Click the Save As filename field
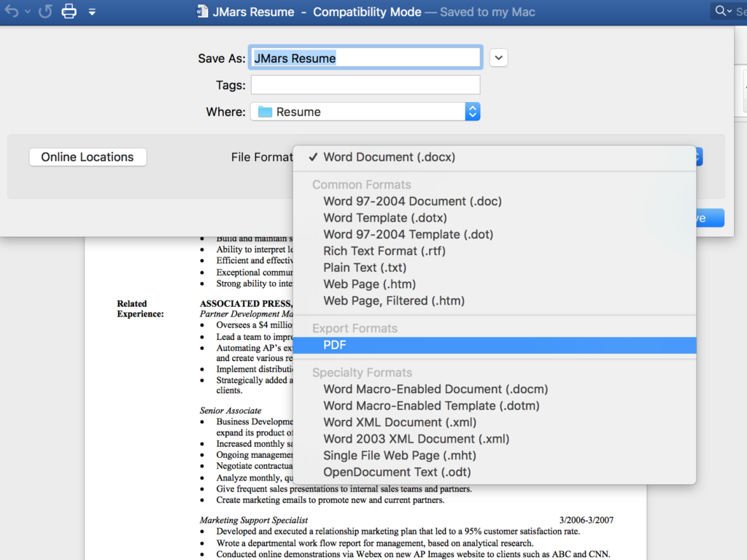 point(365,58)
